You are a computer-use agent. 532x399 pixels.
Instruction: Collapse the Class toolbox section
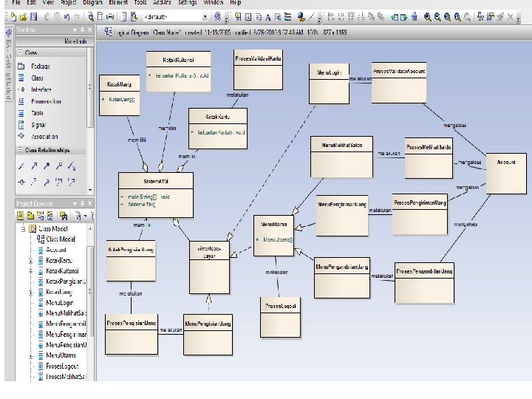coord(21,52)
